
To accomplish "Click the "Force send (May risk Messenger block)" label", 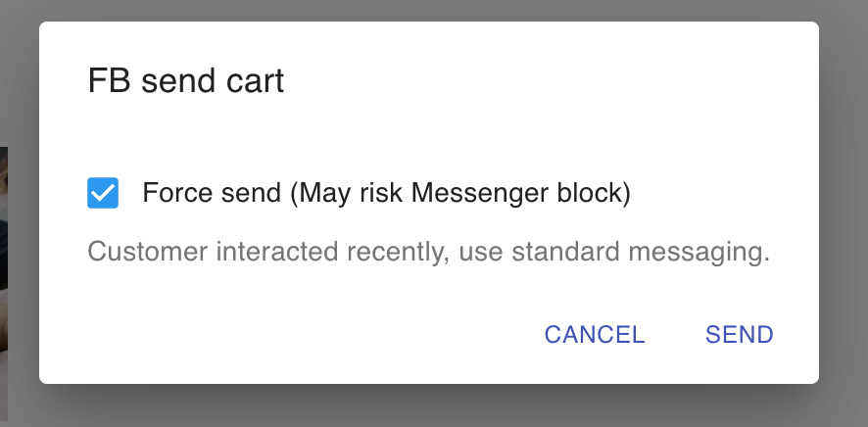I will [386, 193].
